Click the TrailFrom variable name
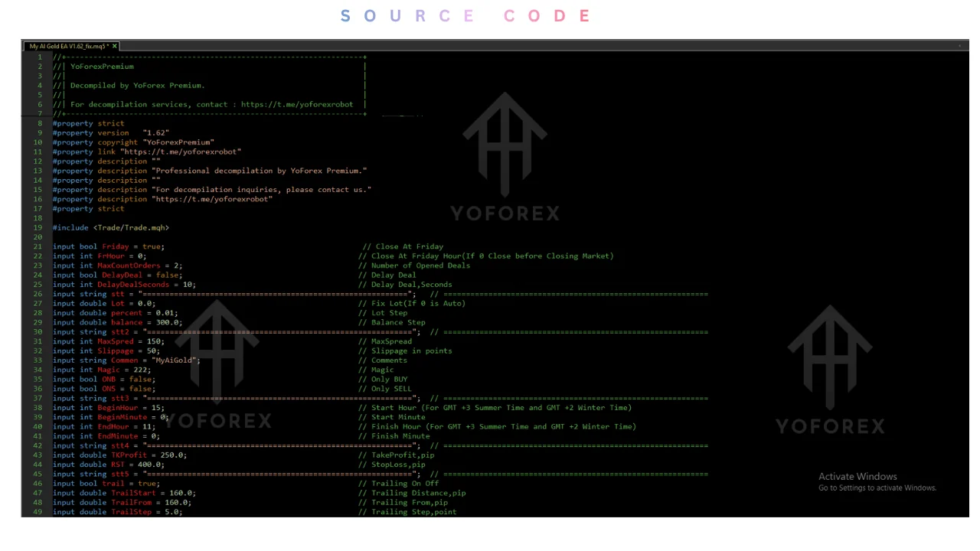Screen dimensions: 980x551 131,502
